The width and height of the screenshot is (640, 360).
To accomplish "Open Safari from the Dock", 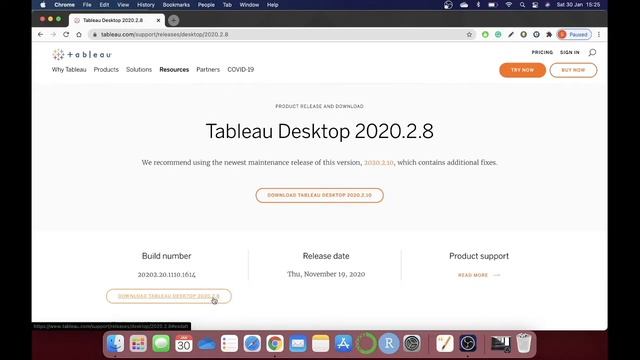I will 252,343.
